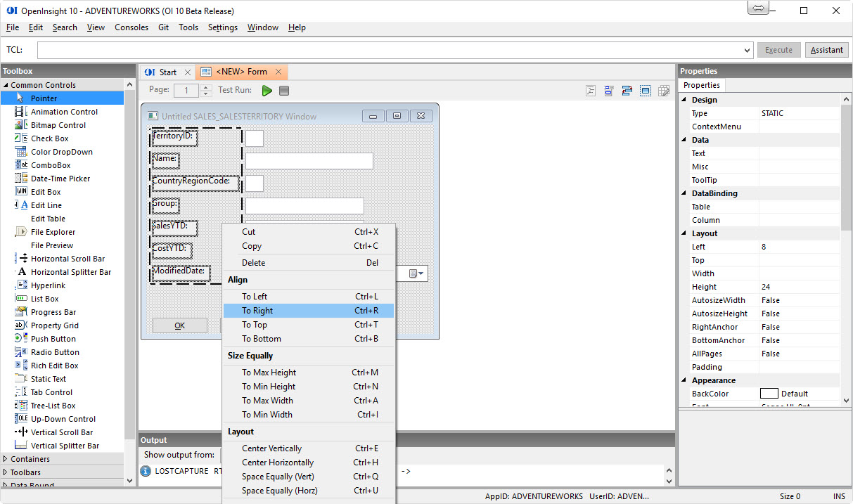Click the grid icon in the designer toolbar
Screen dimensions: 853x504
click(663, 91)
